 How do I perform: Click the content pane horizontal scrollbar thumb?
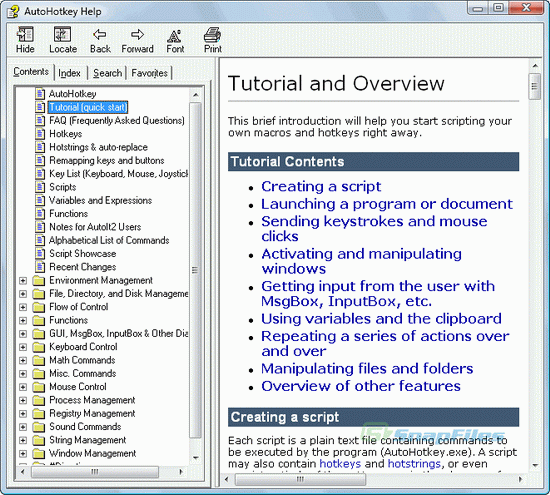[x=300, y=479]
